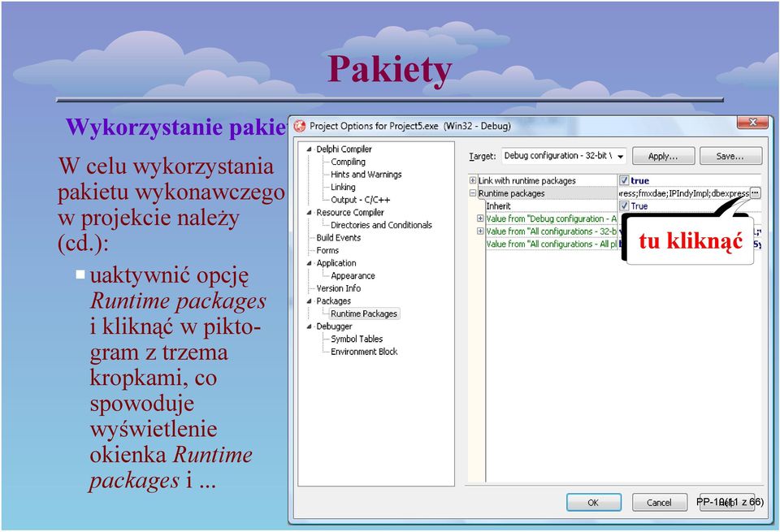Select Appearance under Application

coord(353,275)
